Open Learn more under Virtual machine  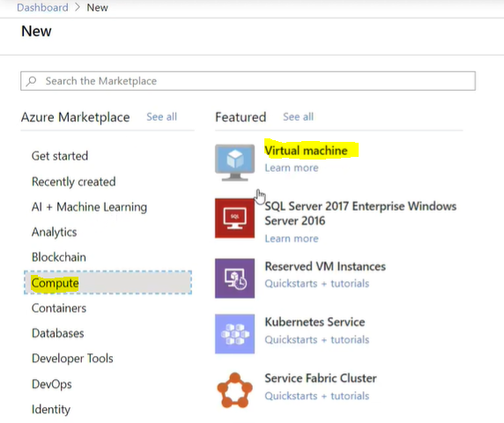(292, 167)
